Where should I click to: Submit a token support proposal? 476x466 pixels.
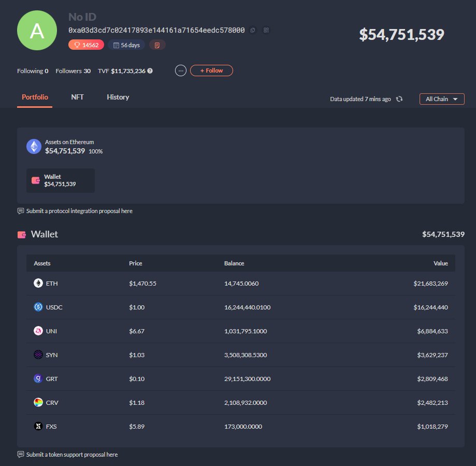pos(71,454)
